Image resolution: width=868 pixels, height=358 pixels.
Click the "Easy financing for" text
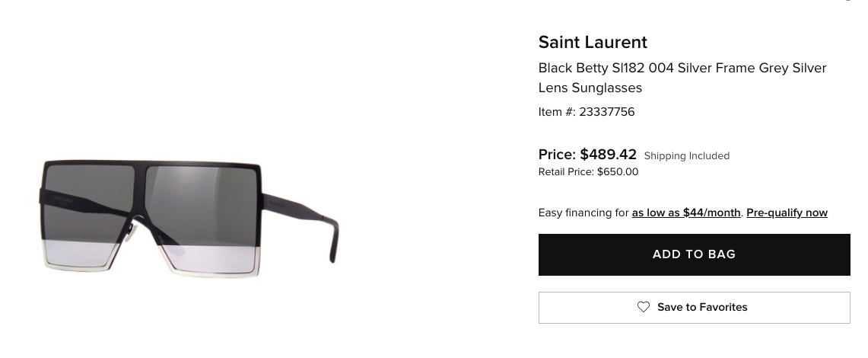click(583, 213)
